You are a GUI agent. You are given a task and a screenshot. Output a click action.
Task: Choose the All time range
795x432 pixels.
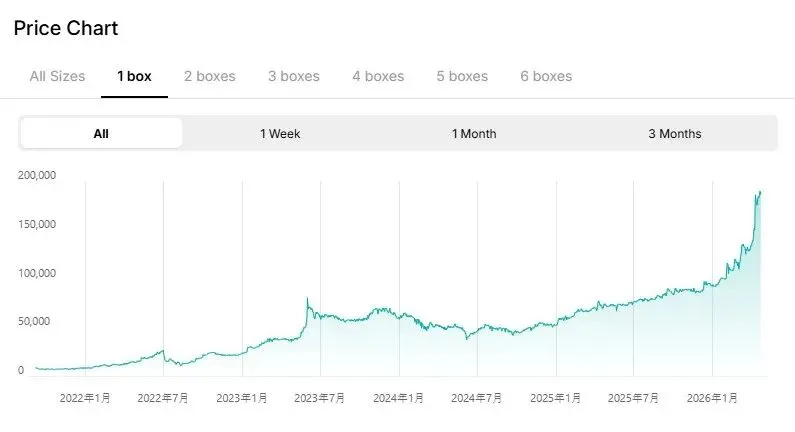pos(101,133)
